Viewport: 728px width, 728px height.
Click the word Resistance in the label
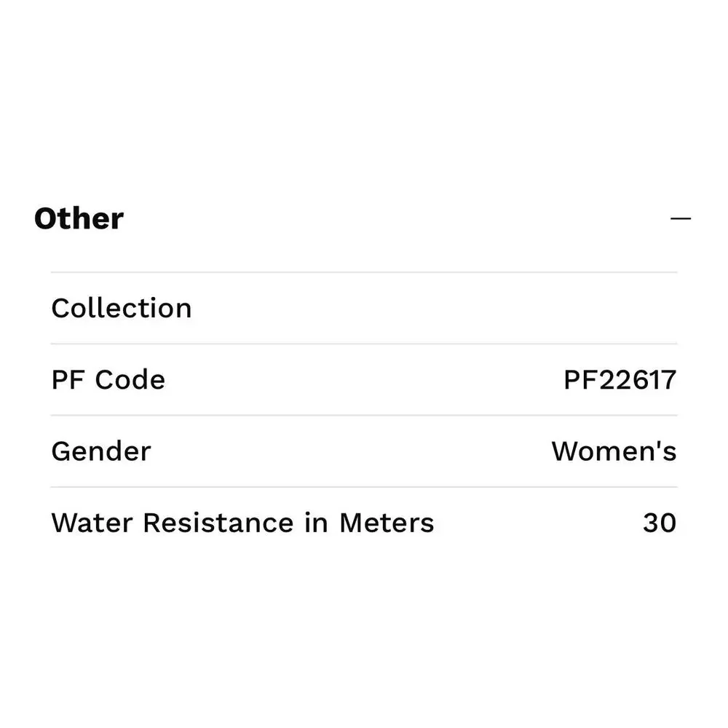pos(218,523)
